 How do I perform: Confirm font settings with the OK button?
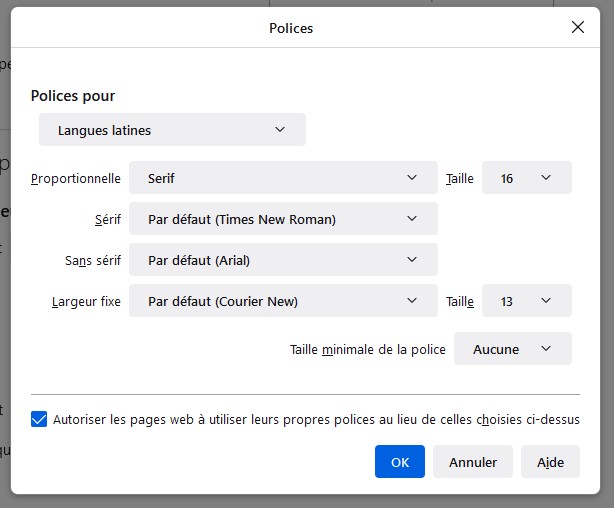coord(400,462)
